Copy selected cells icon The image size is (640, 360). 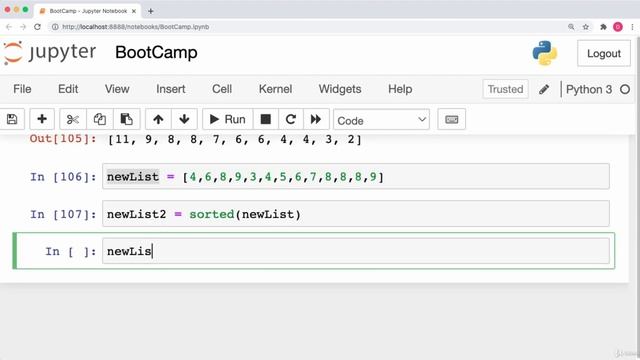click(x=100, y=119)
